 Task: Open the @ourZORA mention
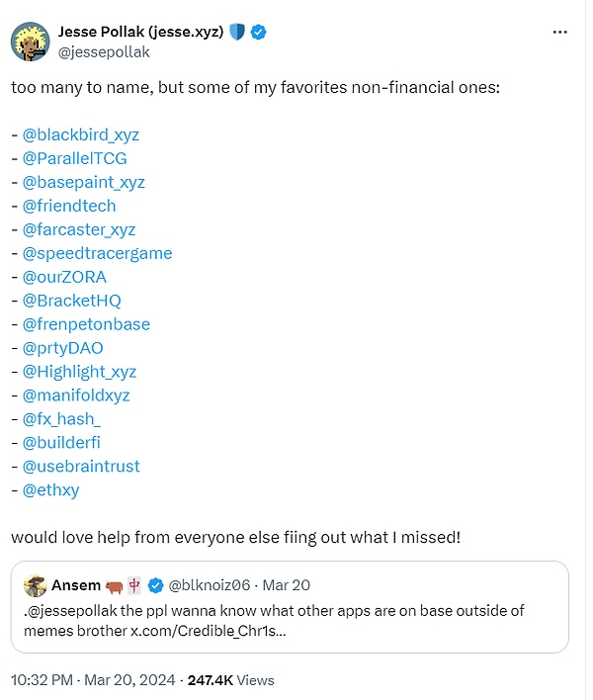(64, 277)
